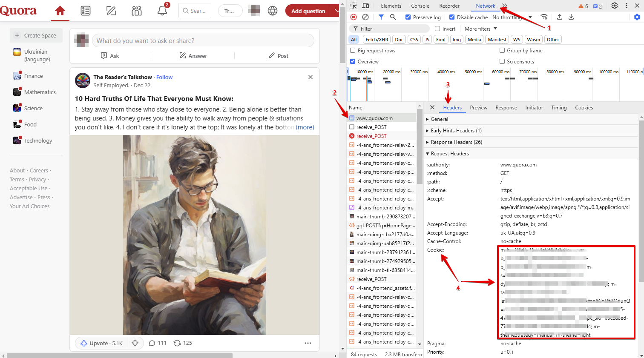Follow The Reader's Talkshow
This screenshot has height=358, width=644.
point(164,77)
